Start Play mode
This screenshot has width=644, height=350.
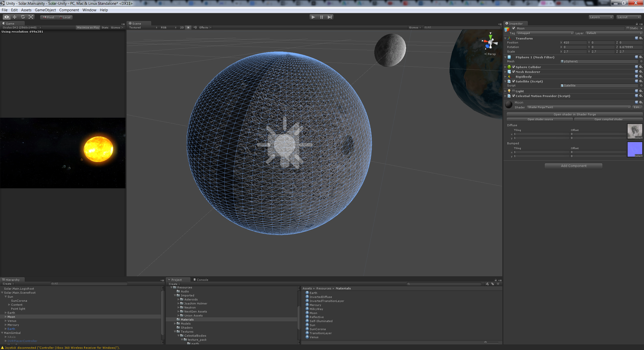(x=313, y=17)
